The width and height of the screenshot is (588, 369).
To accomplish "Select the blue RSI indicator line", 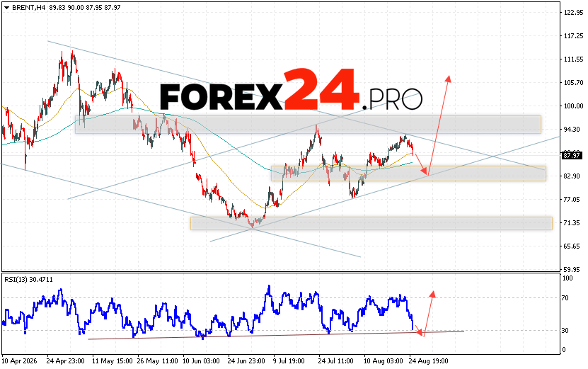I will pos(207,314).
